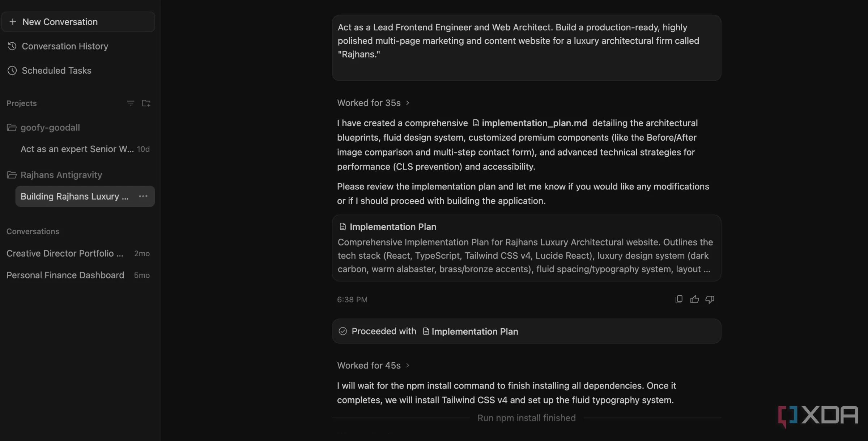The image size is (868, 441).
Task: Open the implementation_plan.md file link
Action: pyautogui.click(x=530, y=123)
